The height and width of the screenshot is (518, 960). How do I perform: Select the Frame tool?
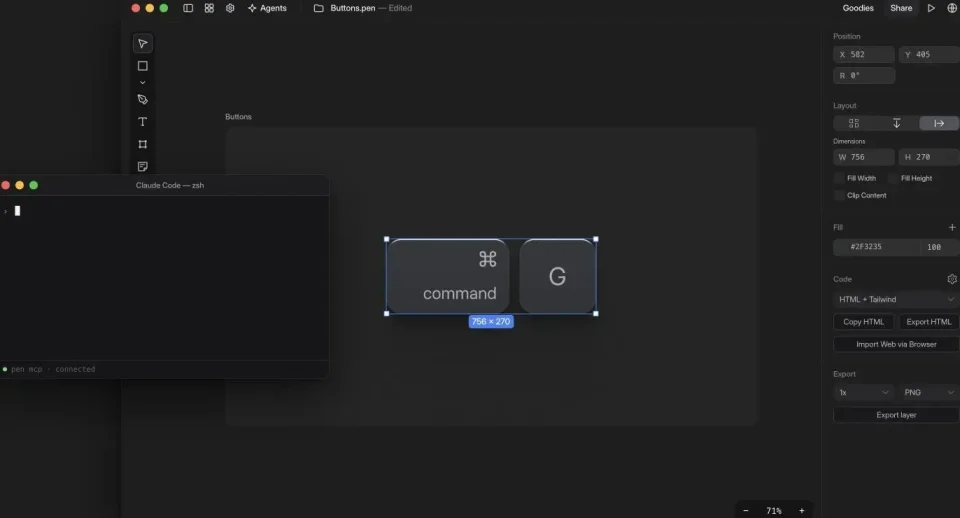pyautogui.click(x=143, y=144)
